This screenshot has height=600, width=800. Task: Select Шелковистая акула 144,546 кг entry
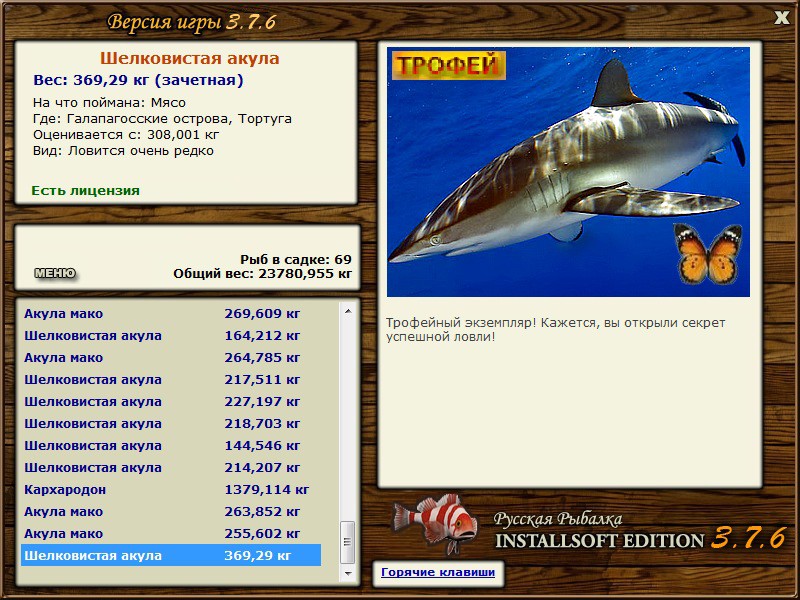[171, 445]
